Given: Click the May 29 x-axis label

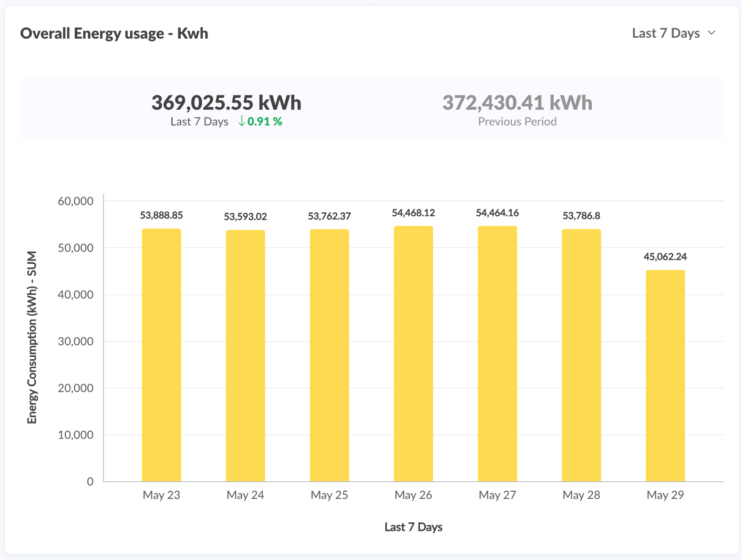Looking at the screenshot, I should tap(665, 495).
